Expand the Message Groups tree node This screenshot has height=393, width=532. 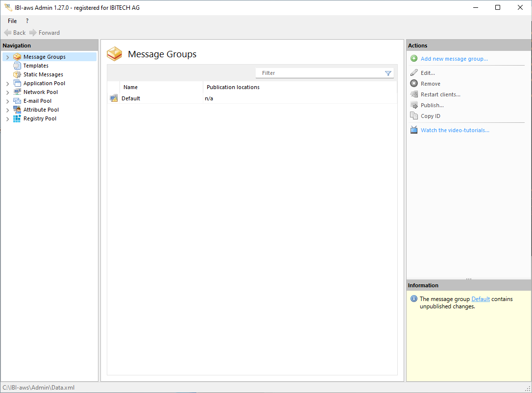7,57
